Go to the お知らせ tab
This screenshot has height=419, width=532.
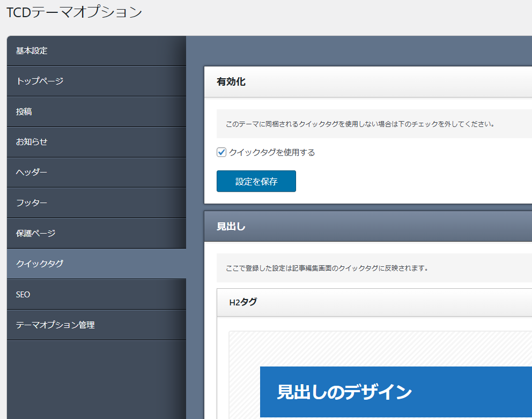[97, 142]
